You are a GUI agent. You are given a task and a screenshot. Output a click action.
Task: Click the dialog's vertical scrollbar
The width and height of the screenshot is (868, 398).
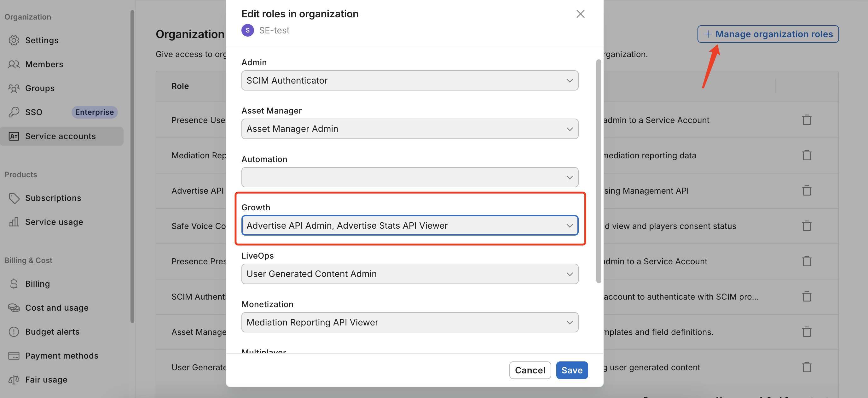click(599, 171)
